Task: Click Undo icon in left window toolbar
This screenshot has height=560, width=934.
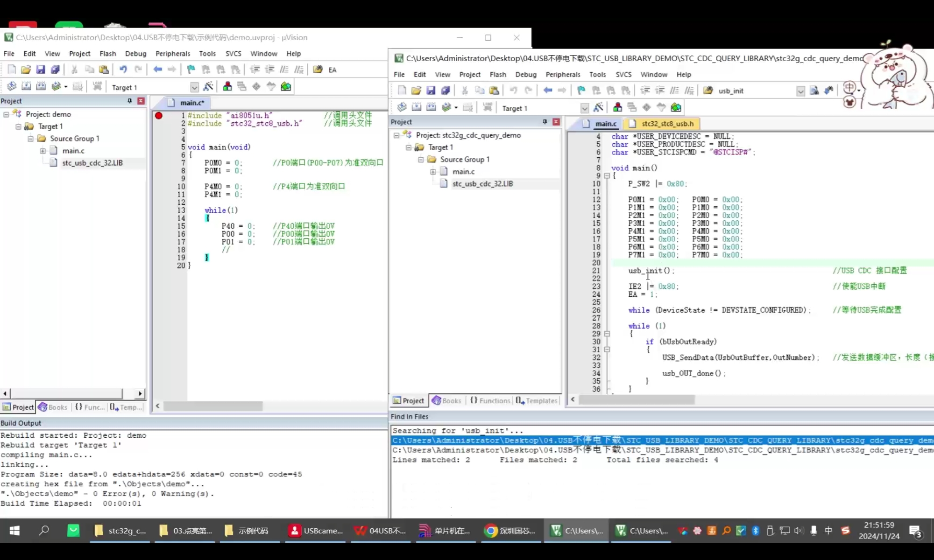Action: 123,70
